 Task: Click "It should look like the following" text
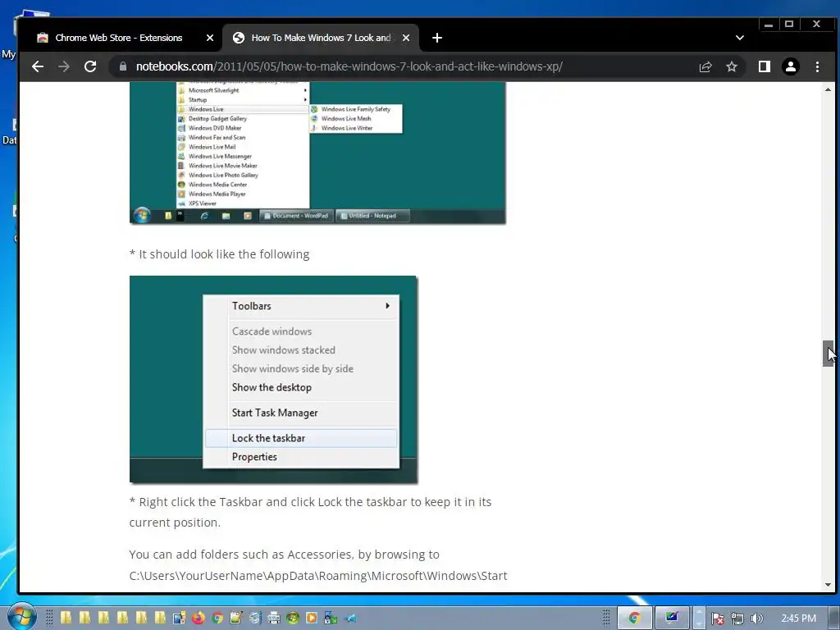(x=224, y=254)
